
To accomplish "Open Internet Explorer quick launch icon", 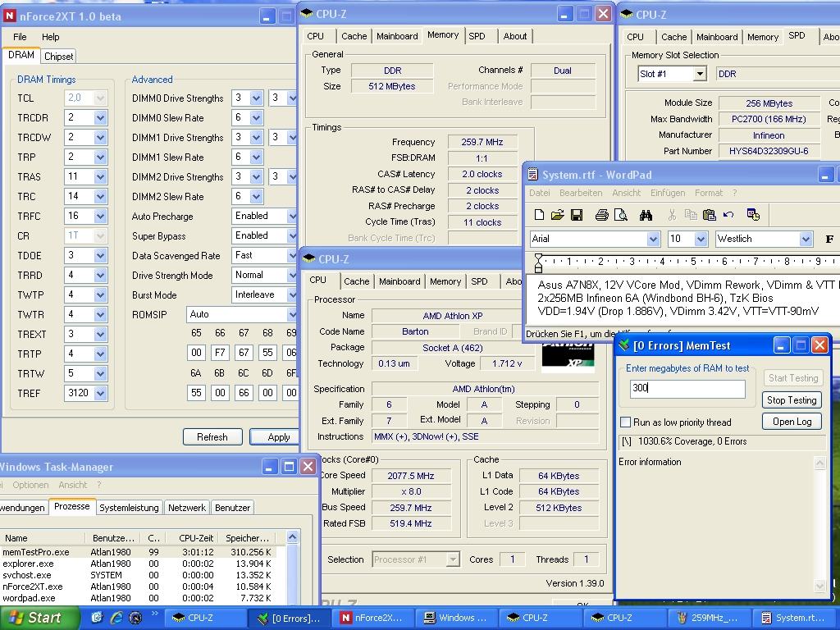I will point(116,618).
